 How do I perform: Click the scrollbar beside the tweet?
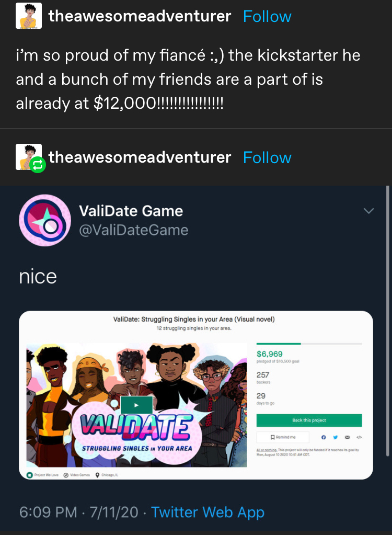[x=387, y=321]
